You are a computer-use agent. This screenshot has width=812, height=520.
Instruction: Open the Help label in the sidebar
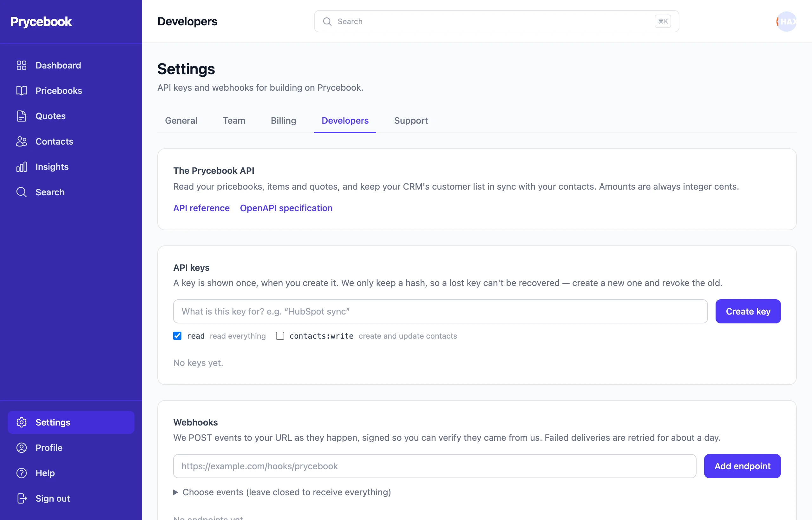pyautogui.click(x=45, y=473)
